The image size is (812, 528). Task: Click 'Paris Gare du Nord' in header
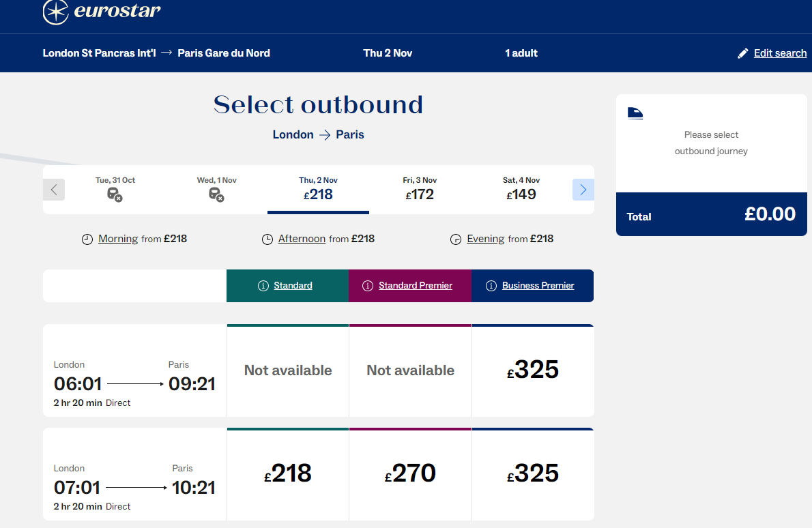coord(224,53)
